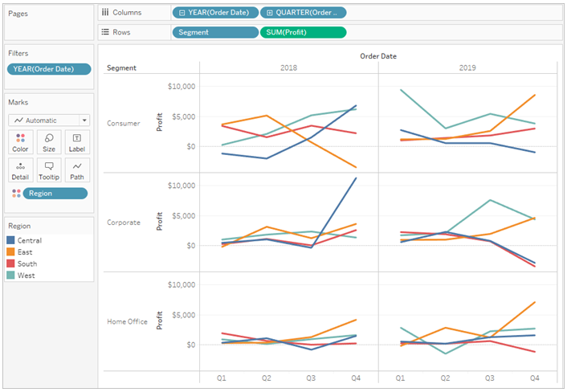Screen dimensions: 567x392
Task: Open the Color marks card
Action: point(20,142)
